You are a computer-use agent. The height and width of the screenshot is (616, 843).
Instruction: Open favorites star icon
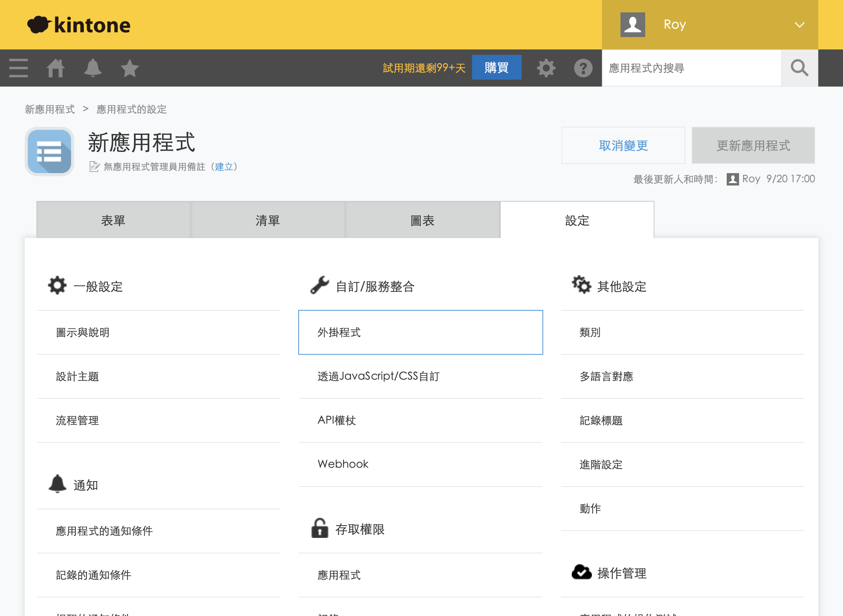(130, 68)
